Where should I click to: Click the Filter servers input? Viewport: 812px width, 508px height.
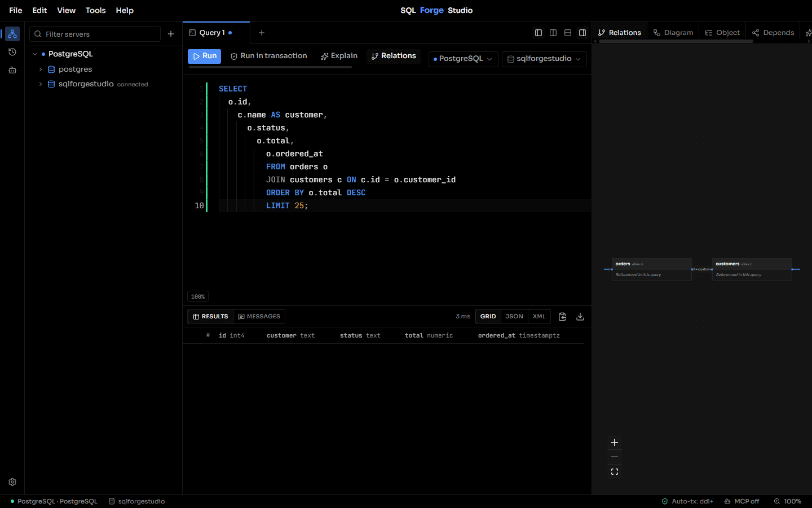pyautogui.click(x=95, y=34)
